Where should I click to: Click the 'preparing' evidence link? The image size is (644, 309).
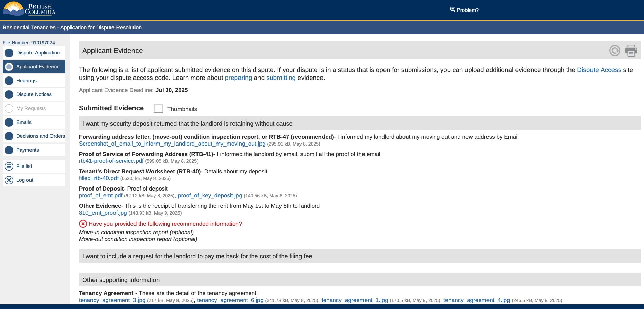point(238,78)
